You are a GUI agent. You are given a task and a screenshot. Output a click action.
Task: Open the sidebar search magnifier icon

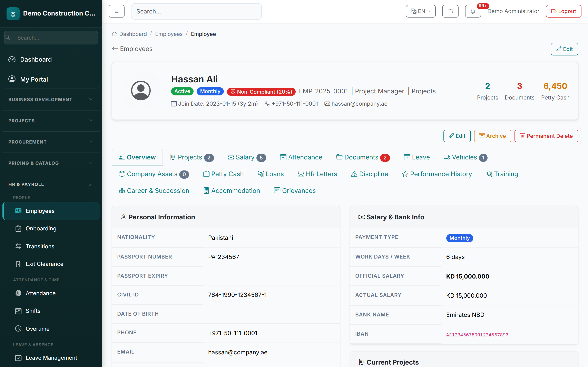[x=7, y=38]
